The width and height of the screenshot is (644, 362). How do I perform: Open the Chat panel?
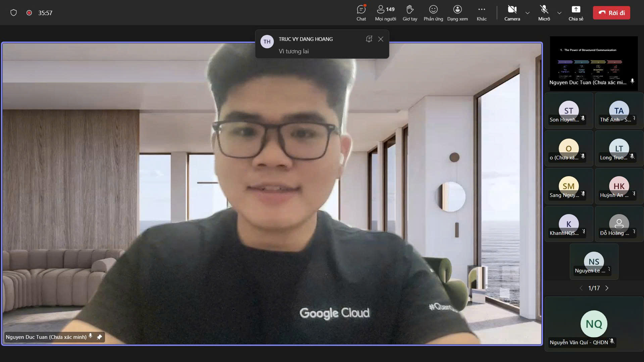[361, 13]
